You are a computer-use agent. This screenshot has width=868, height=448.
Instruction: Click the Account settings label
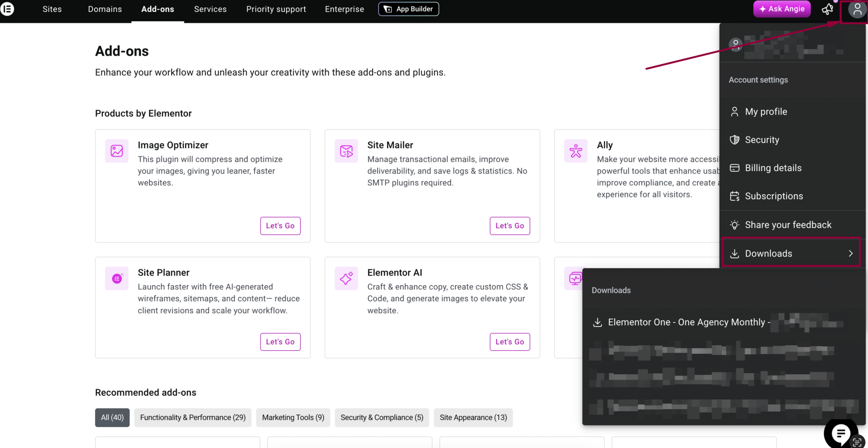click(x=758, y=80)
